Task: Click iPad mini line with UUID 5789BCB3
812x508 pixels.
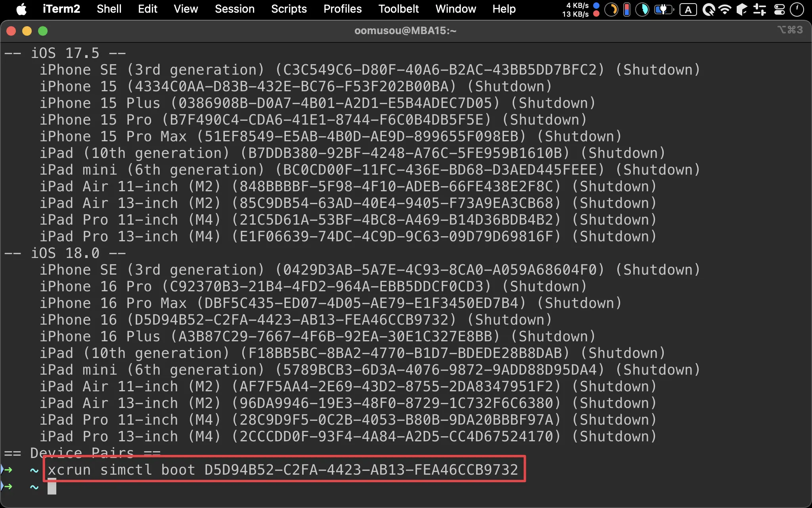Action: coord(370,370)
